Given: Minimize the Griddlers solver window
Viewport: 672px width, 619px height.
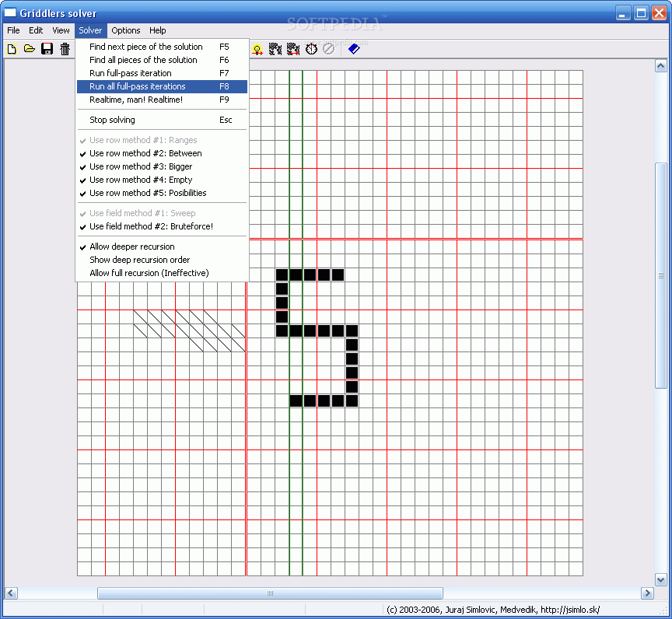Looking at the screenshot, I should tap(623, 13).
